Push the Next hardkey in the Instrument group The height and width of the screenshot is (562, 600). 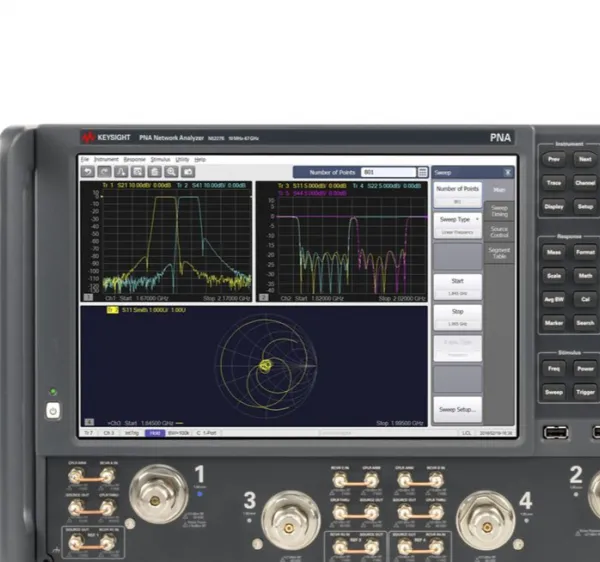coord(585,159)
